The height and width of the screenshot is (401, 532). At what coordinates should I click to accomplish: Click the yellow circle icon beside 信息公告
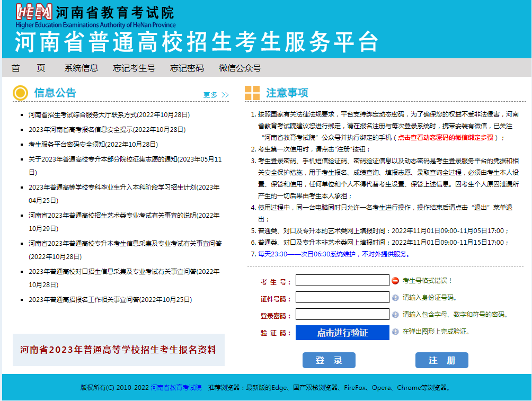point(20,93)
